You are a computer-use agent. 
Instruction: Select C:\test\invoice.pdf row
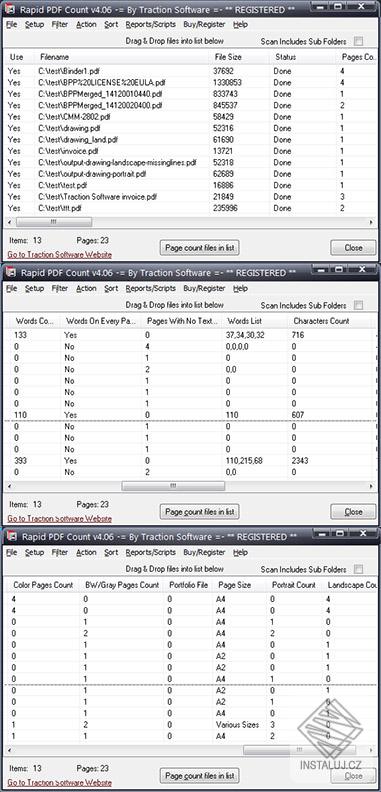click(x=189, y=151)
